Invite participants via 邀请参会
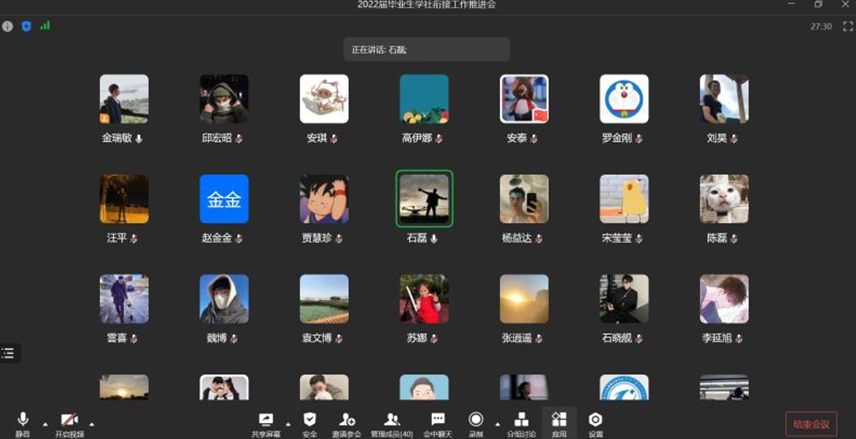Screen dimensions: 856x439 pyautogui.click(x=347, y=422)
